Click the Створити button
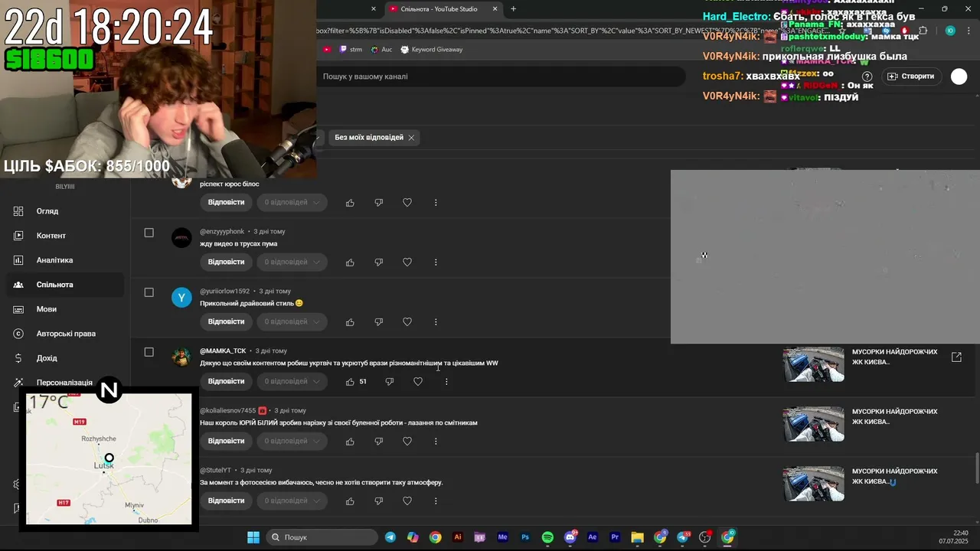The width and height of the screenshot is (980, 551). (910, 77)
